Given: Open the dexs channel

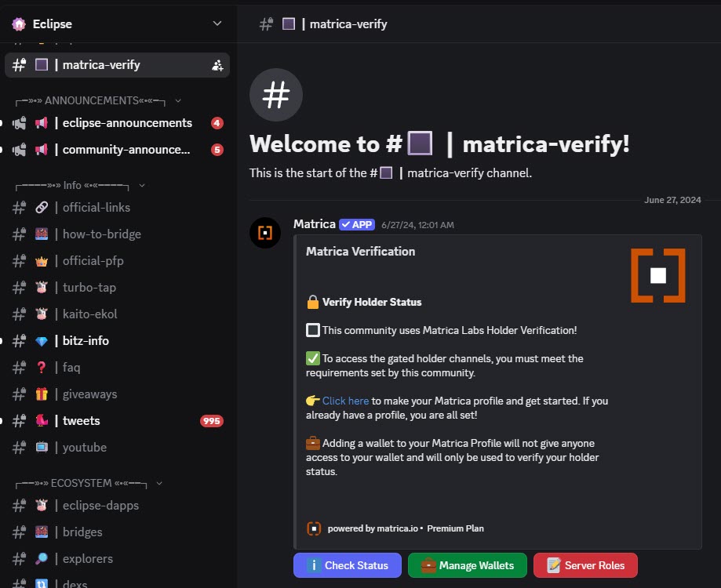Looking at the screenshot, I should coord(117,583).
